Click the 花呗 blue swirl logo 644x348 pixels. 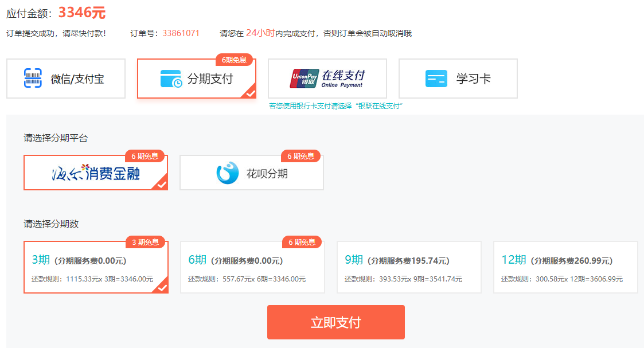pyautogui.click(x=228, y=173)
